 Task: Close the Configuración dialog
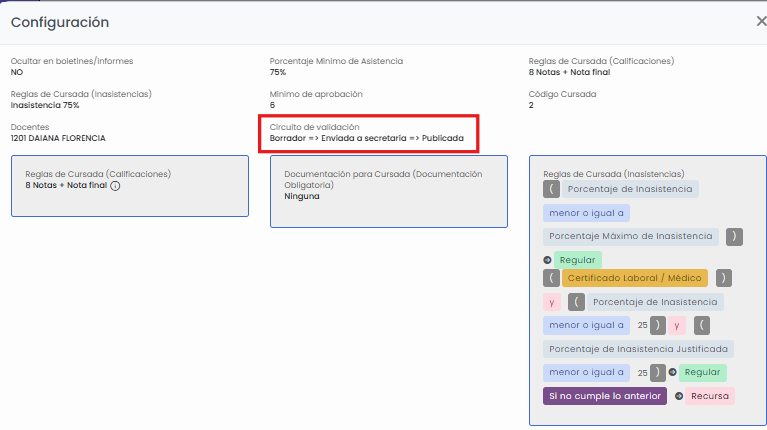click(761, 22)
